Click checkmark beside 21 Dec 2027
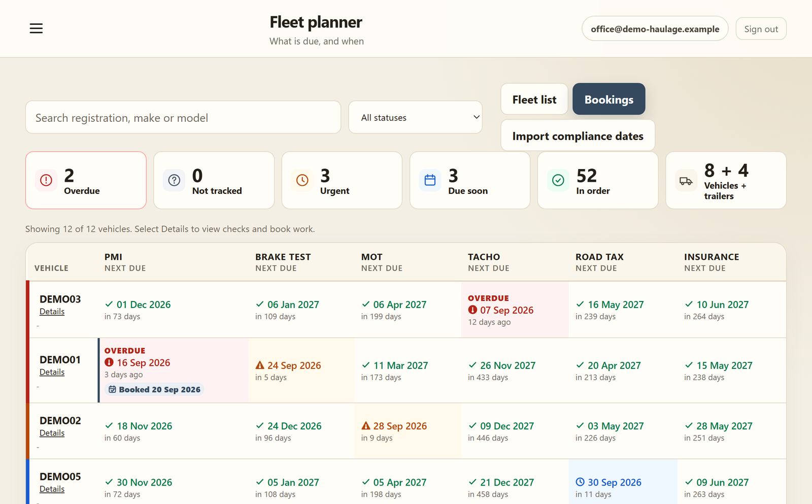The height and width of the screenshot is (504, 812). click(472, 482)
